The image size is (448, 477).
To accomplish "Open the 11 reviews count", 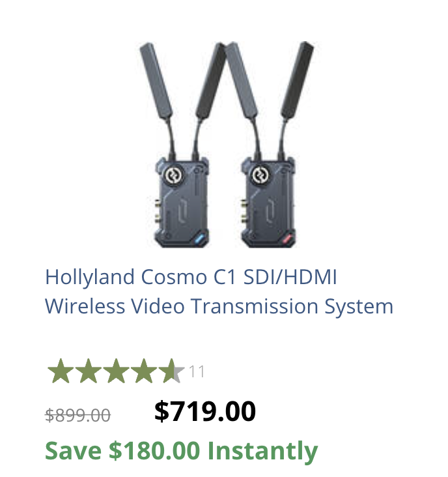I will [x=197, y=371].
